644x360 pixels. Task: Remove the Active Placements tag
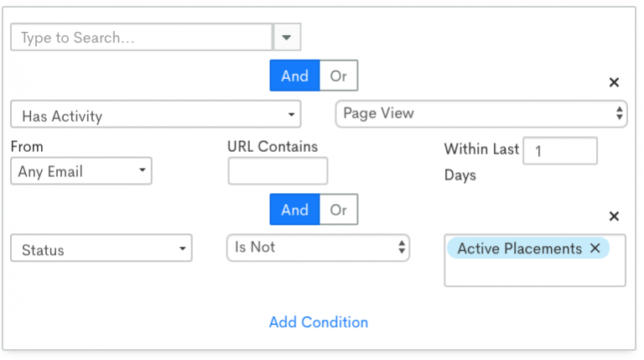(x=595, y=248)
